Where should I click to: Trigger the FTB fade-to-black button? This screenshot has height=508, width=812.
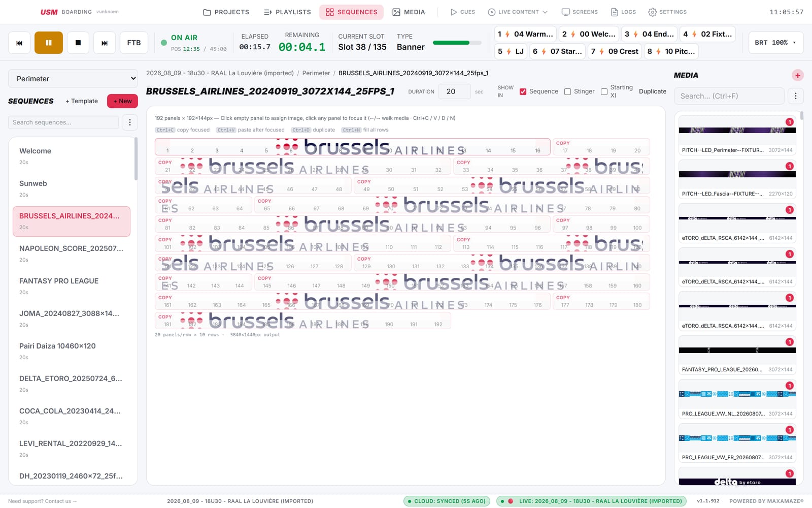pos(134,43)
